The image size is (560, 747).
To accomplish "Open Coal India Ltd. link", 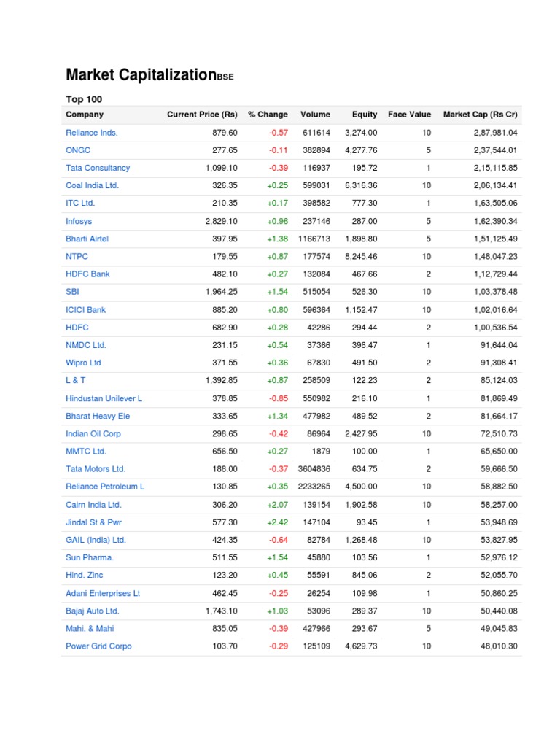I will tap(92, 186).
